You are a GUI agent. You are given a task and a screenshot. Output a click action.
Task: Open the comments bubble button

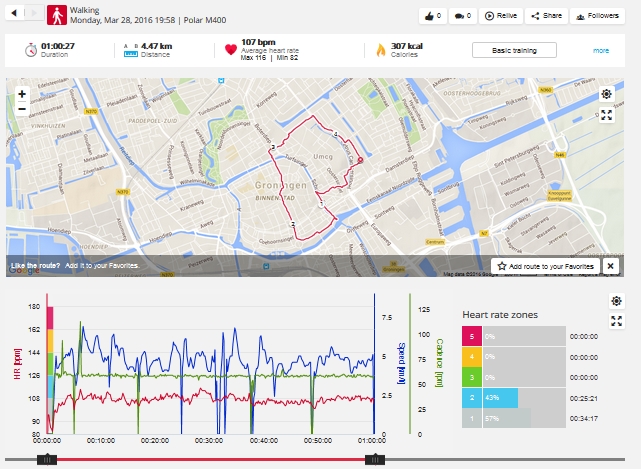coord(461,16)
